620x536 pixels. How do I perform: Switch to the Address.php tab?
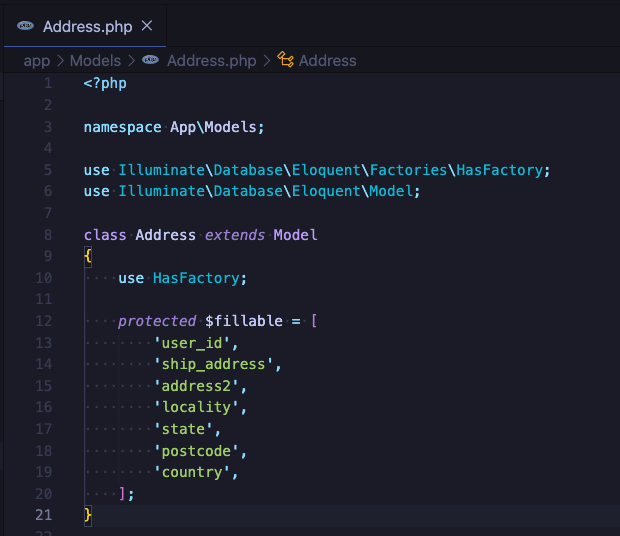[x=87, y=26]
